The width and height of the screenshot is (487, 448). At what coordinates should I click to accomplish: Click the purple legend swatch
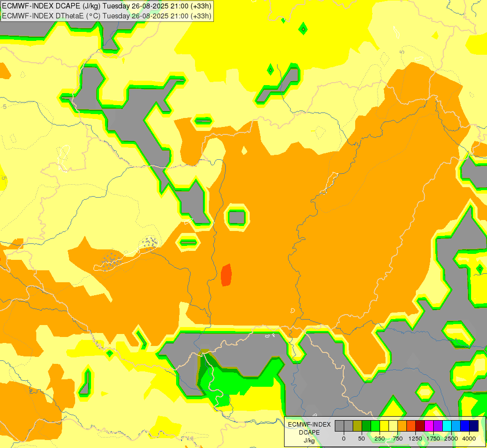pos(438,426)
